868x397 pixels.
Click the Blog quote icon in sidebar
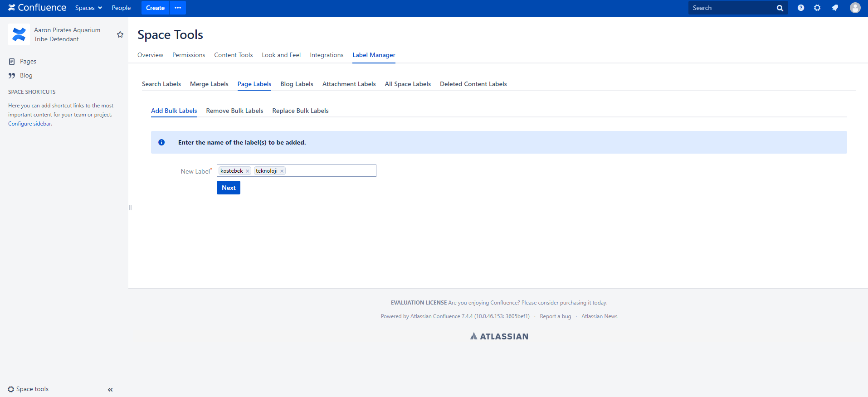click(x=12, y=76)
